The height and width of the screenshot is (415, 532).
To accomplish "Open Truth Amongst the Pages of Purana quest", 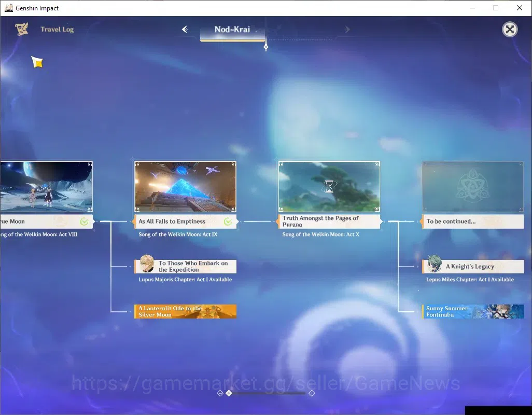I will [329, 221].
